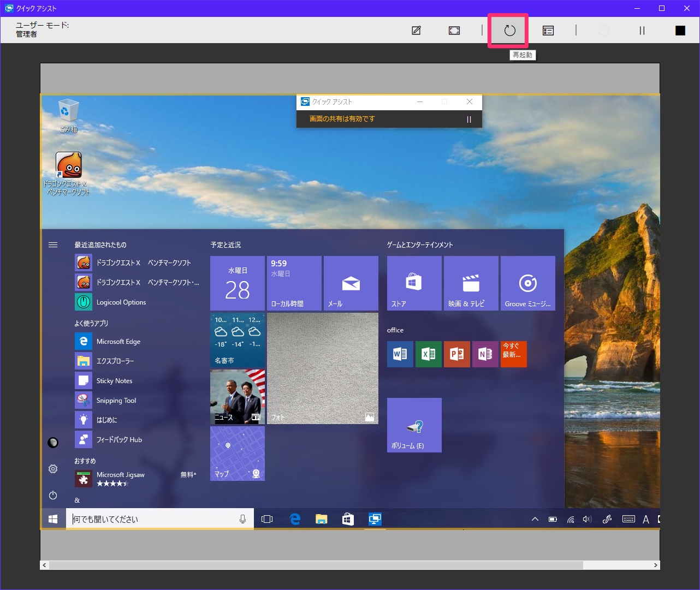Expand hidden tray icons chevron

click(535, 519)
